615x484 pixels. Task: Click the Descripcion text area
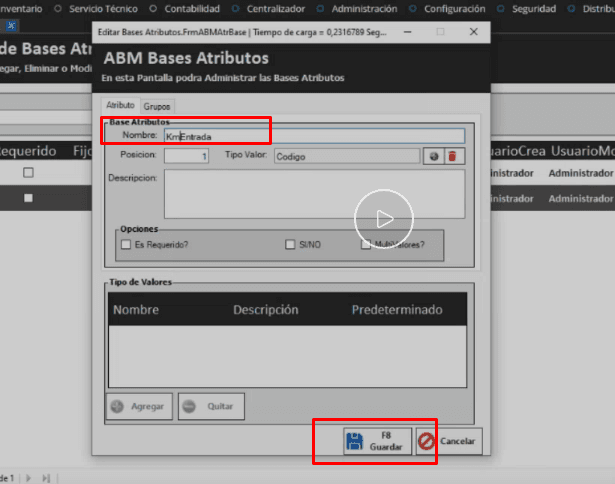tap(314, 193)
